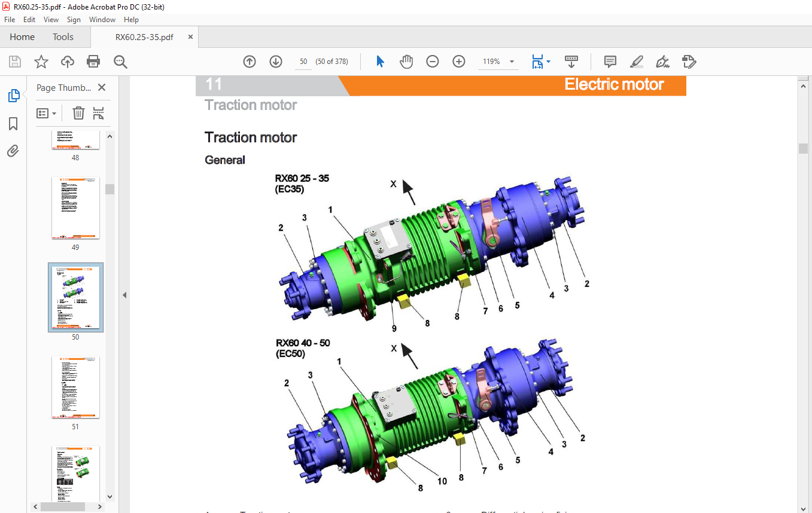This screenshot has width=812, height=513.
Task: Click the RX60 40 - 50 label
Action: [303, 343]
